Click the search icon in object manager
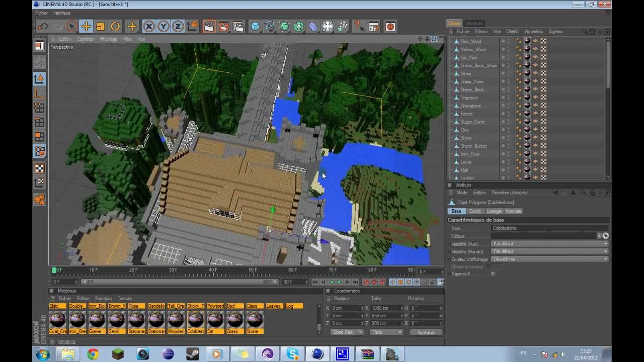This screenshot has height=362, width=644. click(x=585, y=32)
